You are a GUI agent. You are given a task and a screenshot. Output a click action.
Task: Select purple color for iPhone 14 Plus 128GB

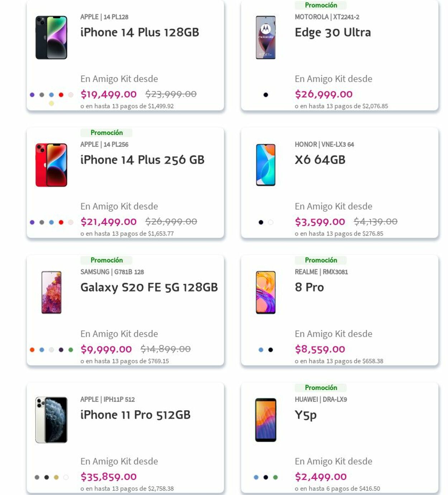point(32,95)
